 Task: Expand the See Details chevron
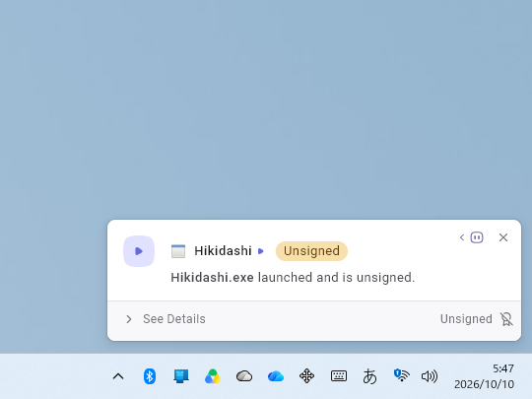129,319
